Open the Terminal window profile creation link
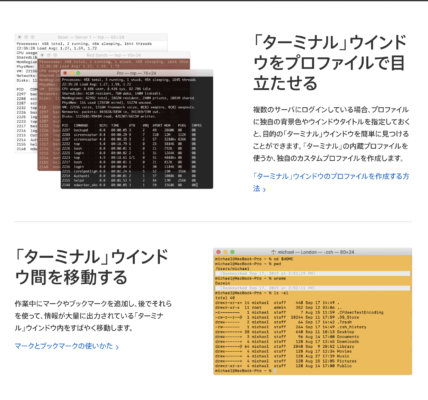This screenshot has width=428, height=400. coord(331,182)
